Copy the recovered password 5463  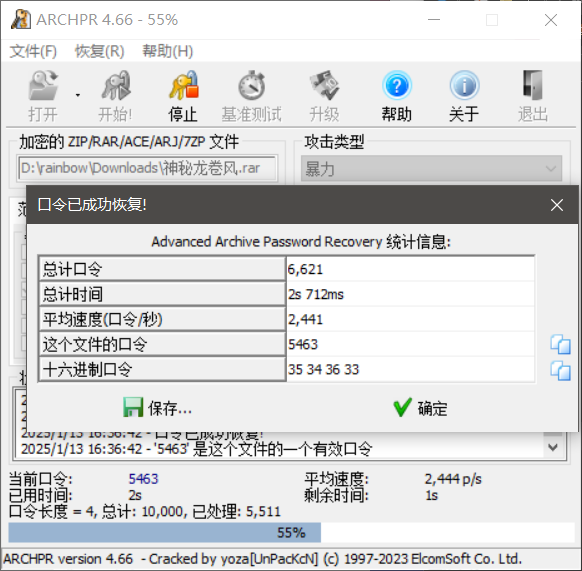tap(560, 345)
